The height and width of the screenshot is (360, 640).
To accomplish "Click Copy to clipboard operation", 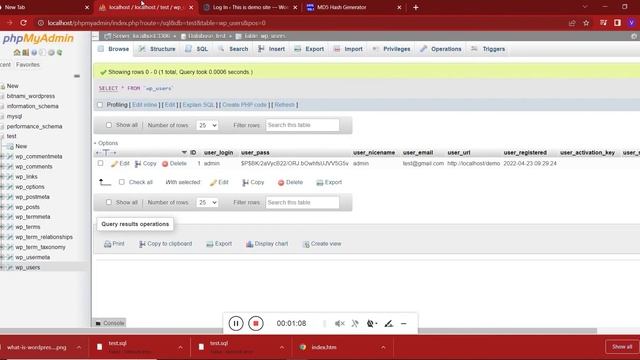I will [165, 244].
